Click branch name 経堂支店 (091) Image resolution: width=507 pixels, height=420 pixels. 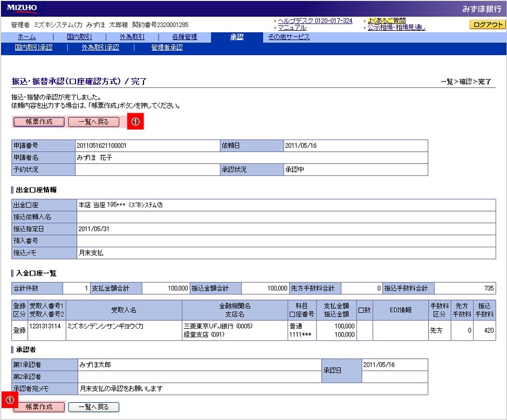(204, 334)
